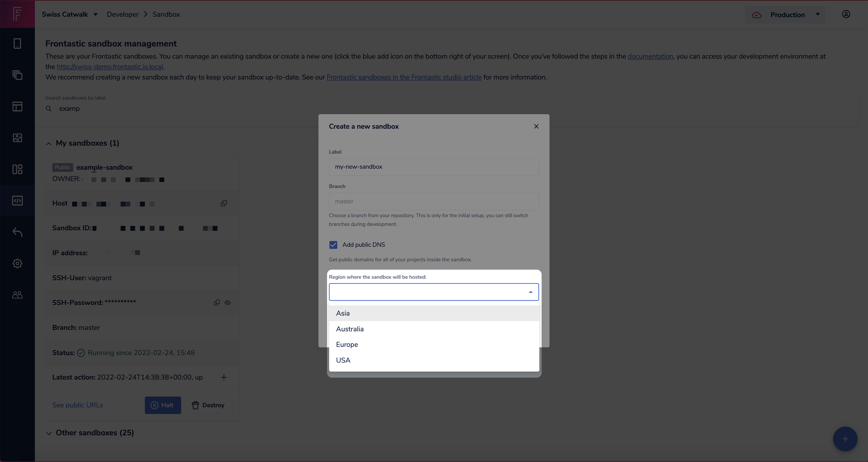This screenshot has height=462, width=868.
Task: Copy the sandbox Host value
Action: [224, 203]
